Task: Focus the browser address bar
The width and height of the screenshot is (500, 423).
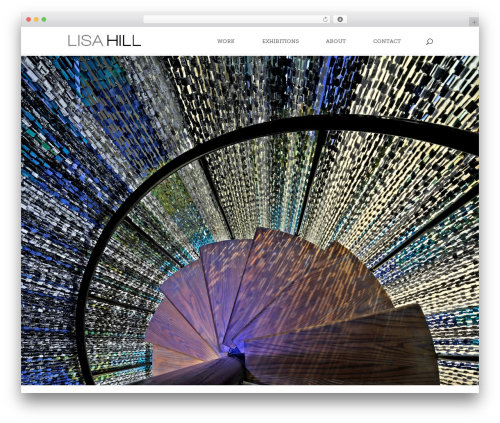Action: click(x=237, y=19)
